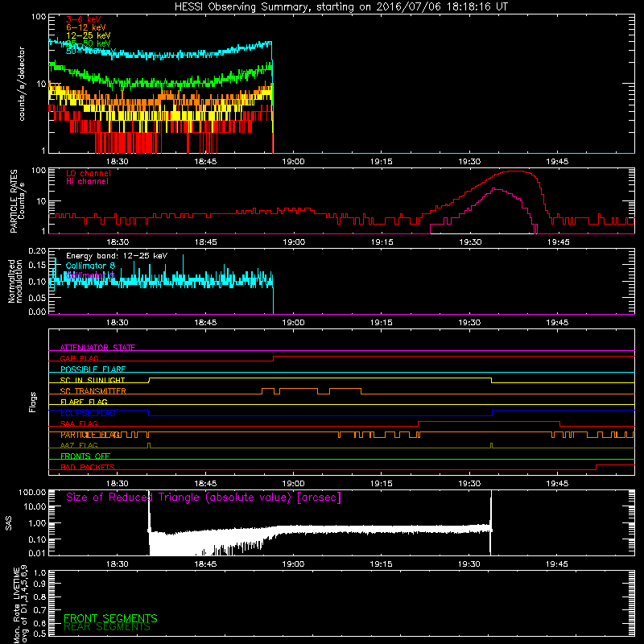Select the GAP FLAG label
Screen dimensions: 644x644
pyautogui.click(x=79, y=358)
